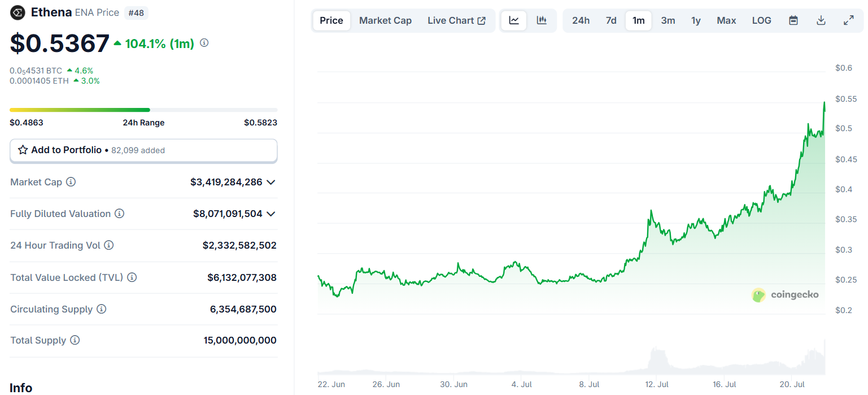Set chart range to 1y
Image resolution: width=868 pixels, height=395 pixels.
(696, 20)
